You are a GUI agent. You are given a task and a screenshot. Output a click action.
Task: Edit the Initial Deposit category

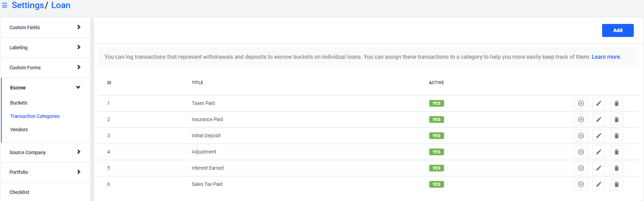(x=599, y=136)
